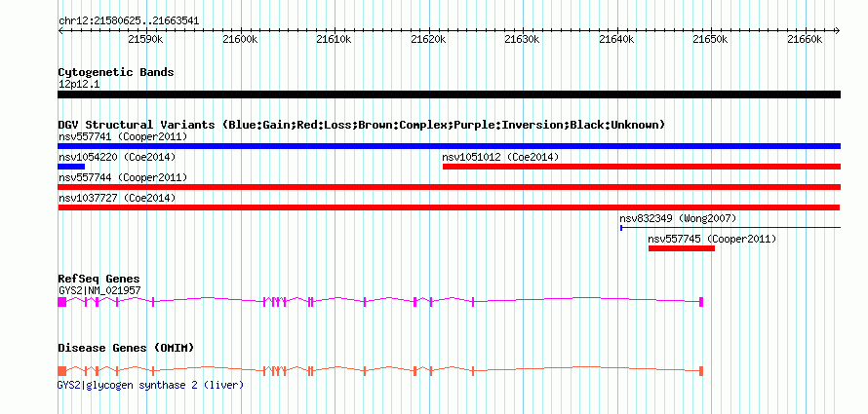Click the blue nsv557741 gain bar
This screenshot has width=868, height=414.
[x=449, y=146]
